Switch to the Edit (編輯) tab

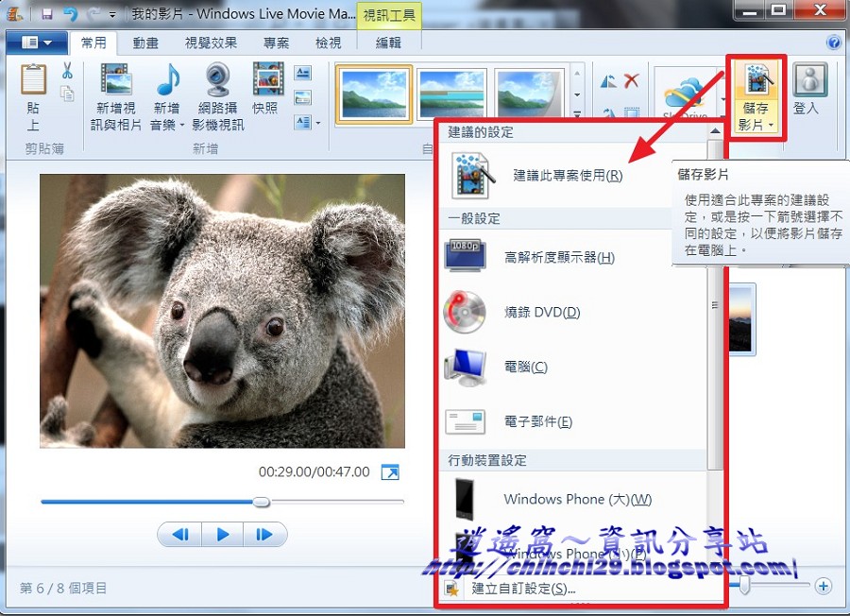pos(388,43)
